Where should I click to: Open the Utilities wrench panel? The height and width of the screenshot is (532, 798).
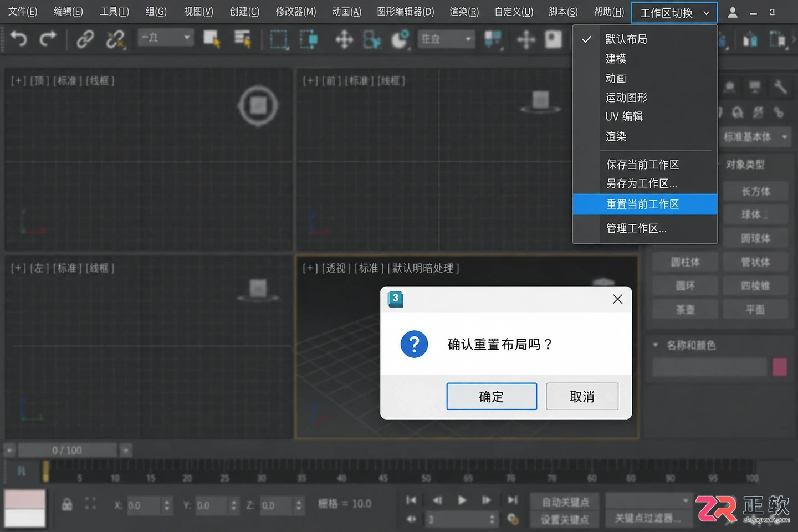pos(780,86)
